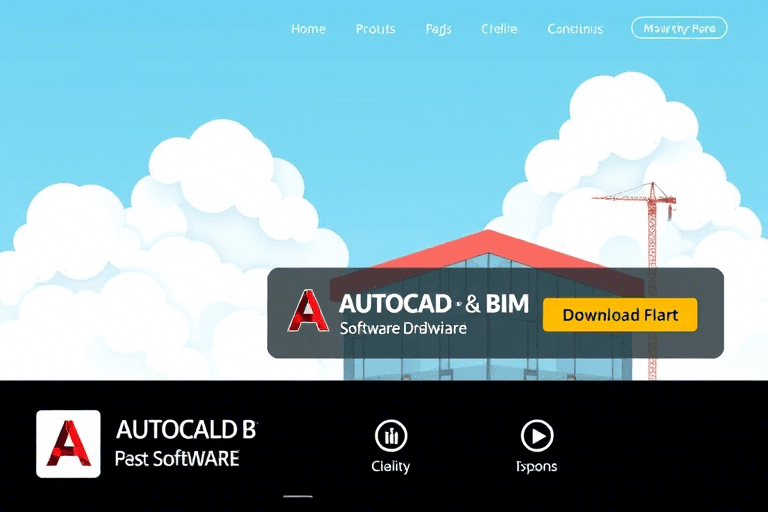The image size is (768, 512).
Task: Navigate to Conctinus in the top bar
Action: [x=575, y=29]
